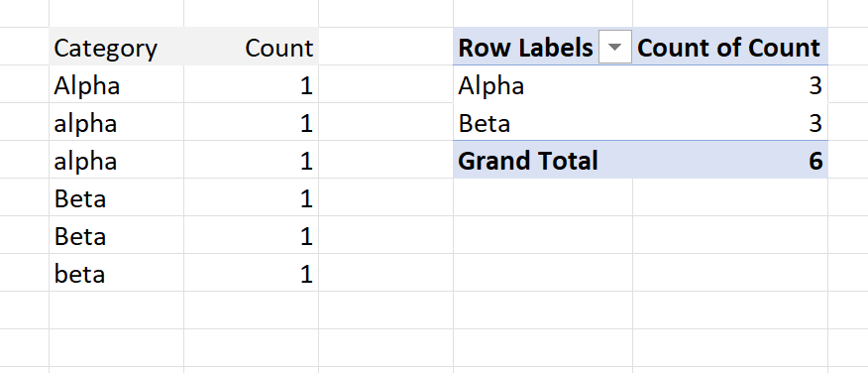Click the Row Labels pivot header
This screenshot has width=868, height=373.
pos(526,48)
